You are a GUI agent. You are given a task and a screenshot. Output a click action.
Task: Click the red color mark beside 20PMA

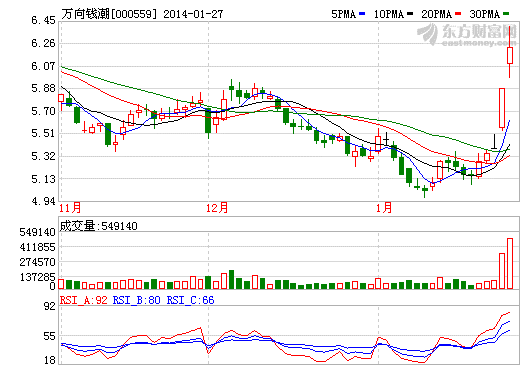(458, 14)
